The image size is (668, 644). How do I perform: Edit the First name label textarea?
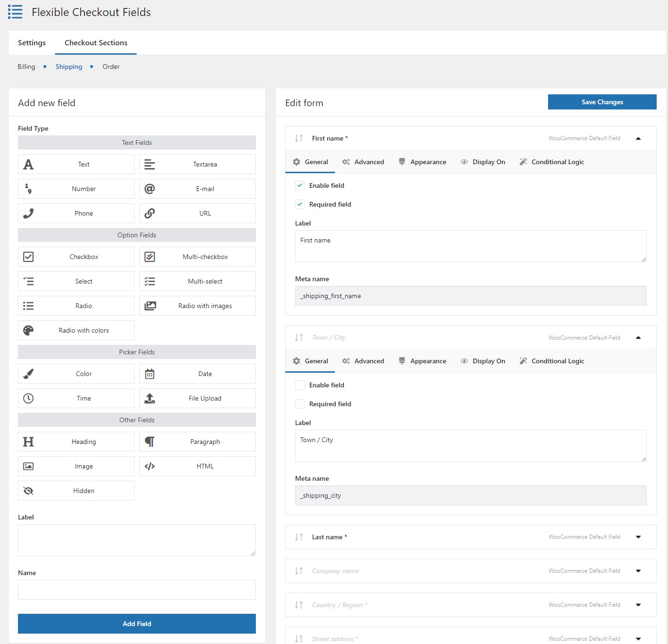point(471,246)
